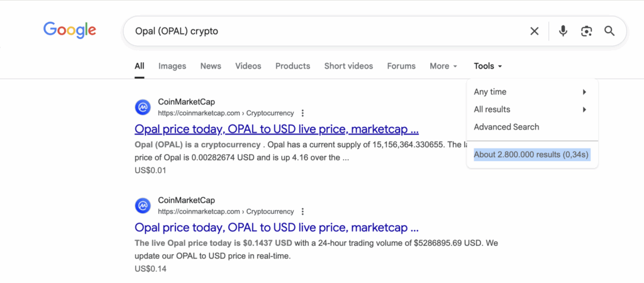Open second Opal price today result link
The width and height of the screenshot is (644, 283).
[276, 228]
